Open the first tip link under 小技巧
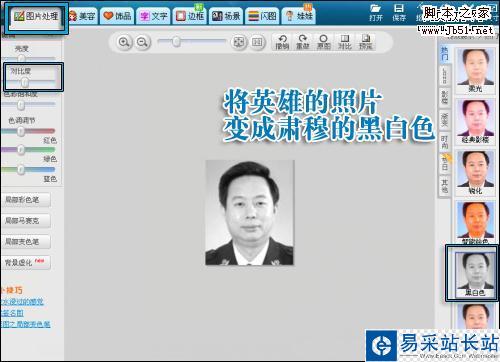 pyautogui.click(x=22, y=302)
